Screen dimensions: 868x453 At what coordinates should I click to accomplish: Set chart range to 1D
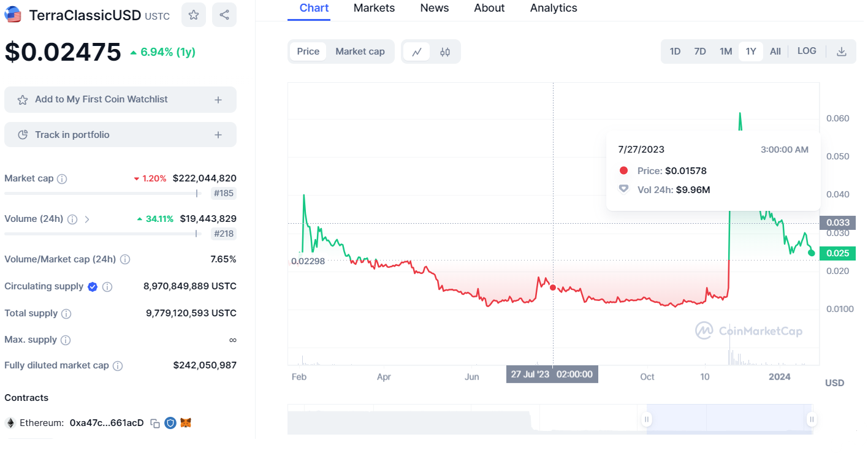[x=675, y=51]
